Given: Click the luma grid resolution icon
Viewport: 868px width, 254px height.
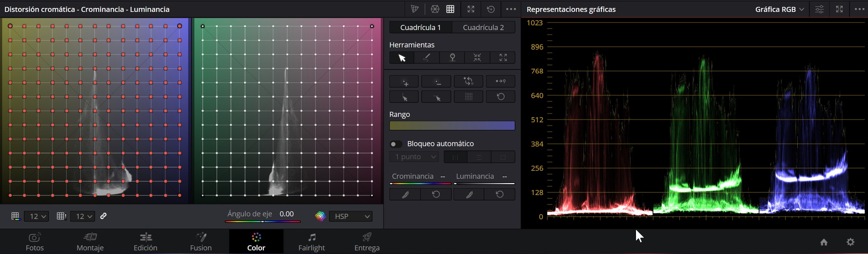Looking at the screenshot, I should [61, 216].
